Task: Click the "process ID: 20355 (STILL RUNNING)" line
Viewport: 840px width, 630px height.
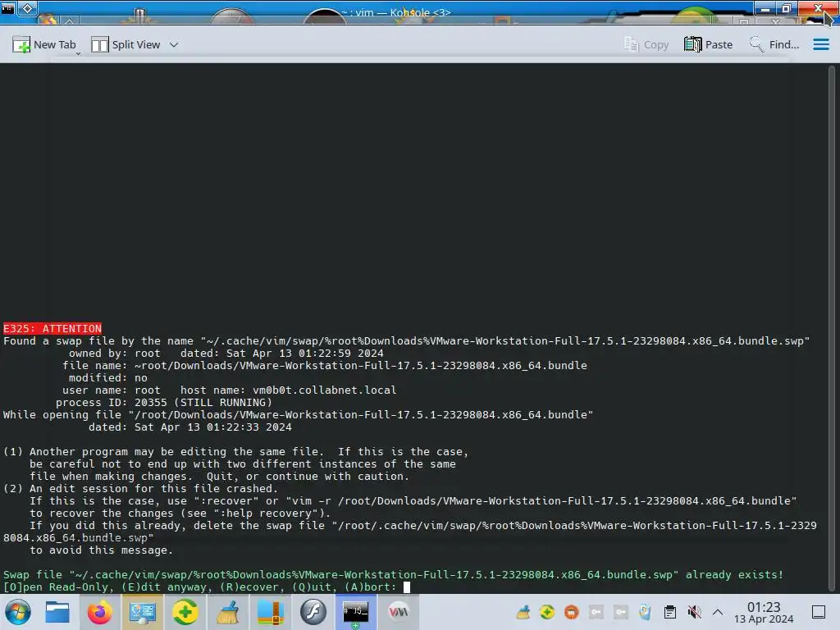Action: 163,402
